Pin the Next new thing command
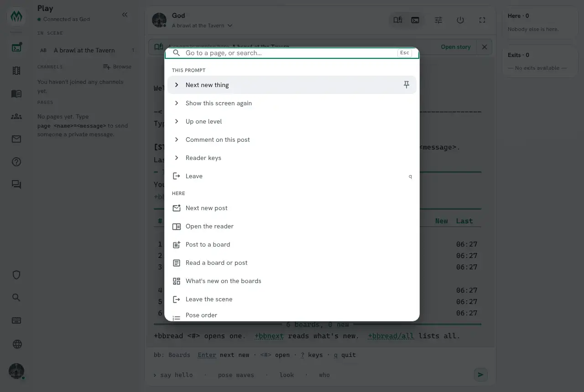This screenshot has width=584, height=392. (x=407, y=85)
